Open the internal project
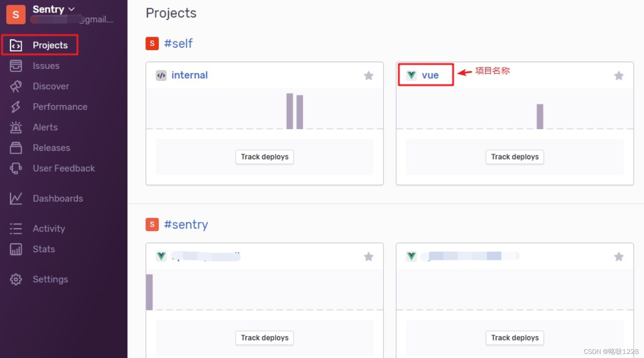Viewport: 644px width, 358px height. (189, 75)
